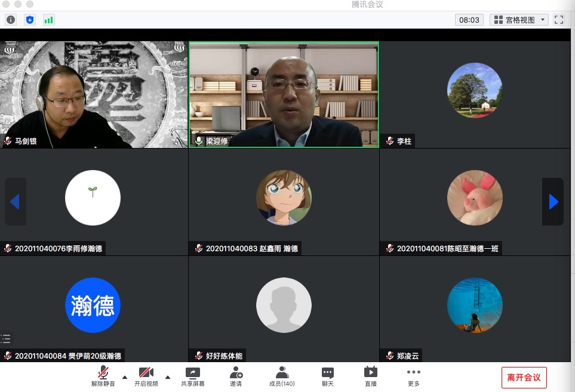Open the 聊天 chat window

click(327, 376)
